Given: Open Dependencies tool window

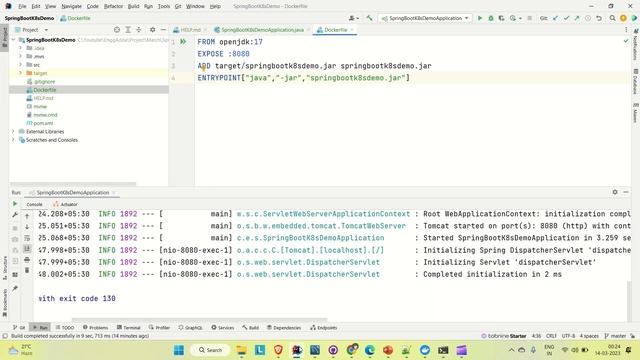Looking at the screenshot, I should pyautogui.click(x=284, y=327).
